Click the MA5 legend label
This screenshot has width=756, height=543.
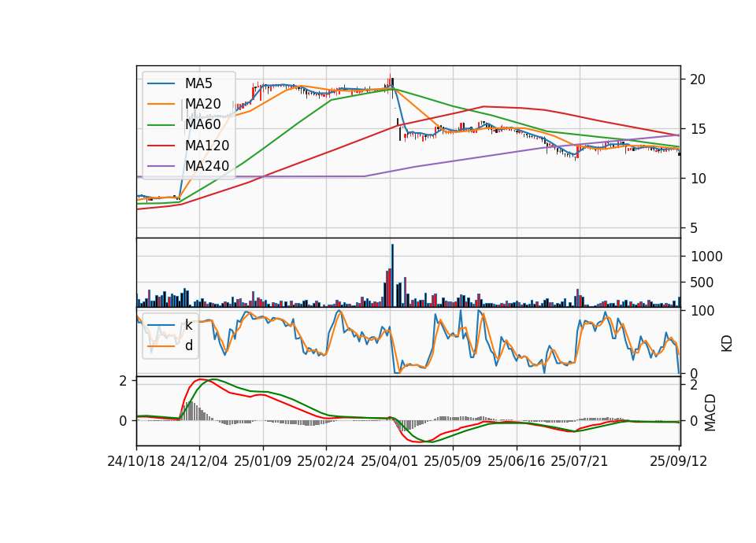198,83
